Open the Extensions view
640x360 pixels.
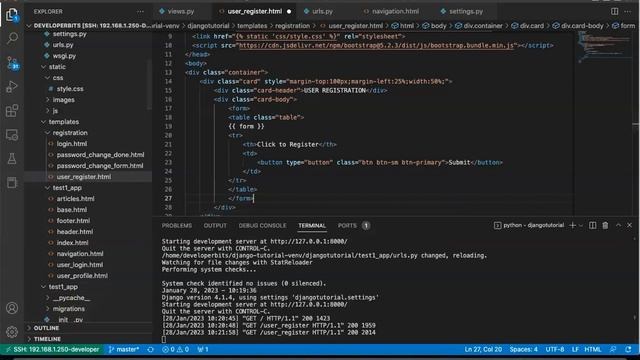coord(12,111)
